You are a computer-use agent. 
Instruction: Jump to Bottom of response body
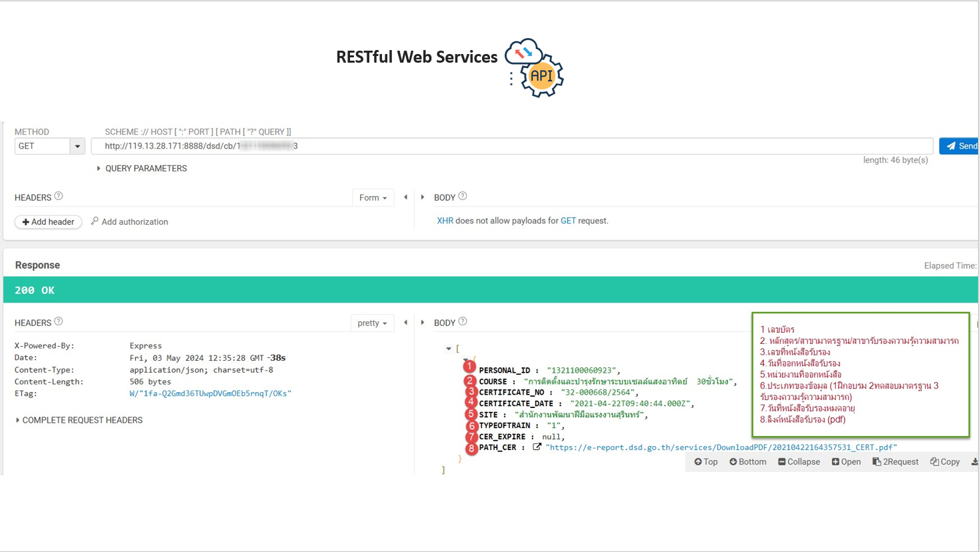(748, 462)
